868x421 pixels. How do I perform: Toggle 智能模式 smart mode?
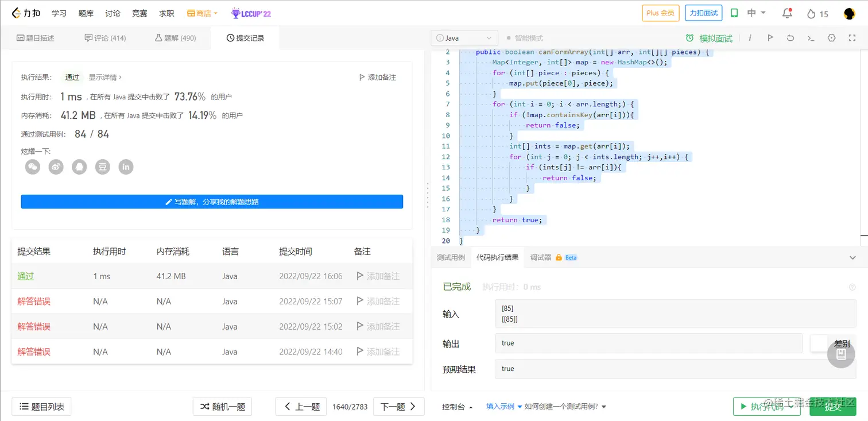(525, 38)
